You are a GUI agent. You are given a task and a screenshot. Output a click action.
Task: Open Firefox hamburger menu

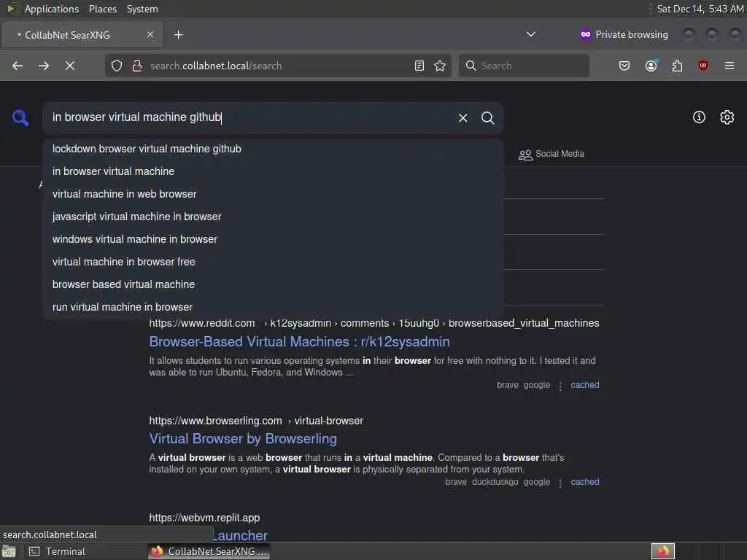pos(729,66)
